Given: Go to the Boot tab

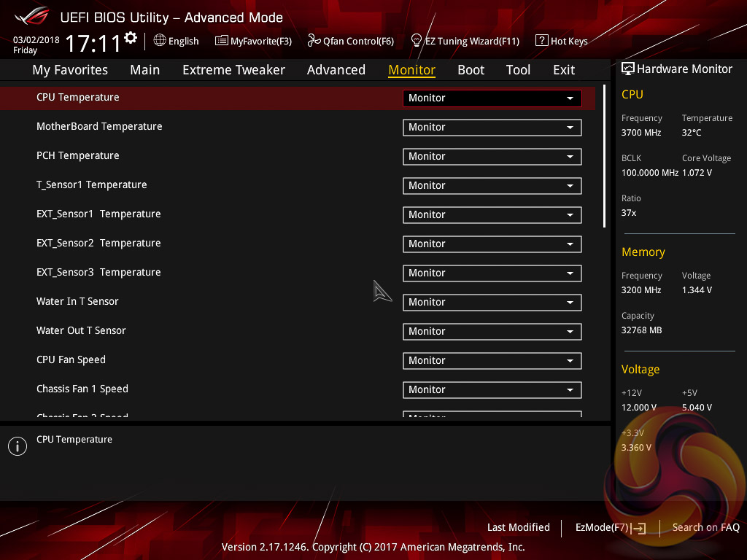Looking at the screenshot, I should (471, 70).
